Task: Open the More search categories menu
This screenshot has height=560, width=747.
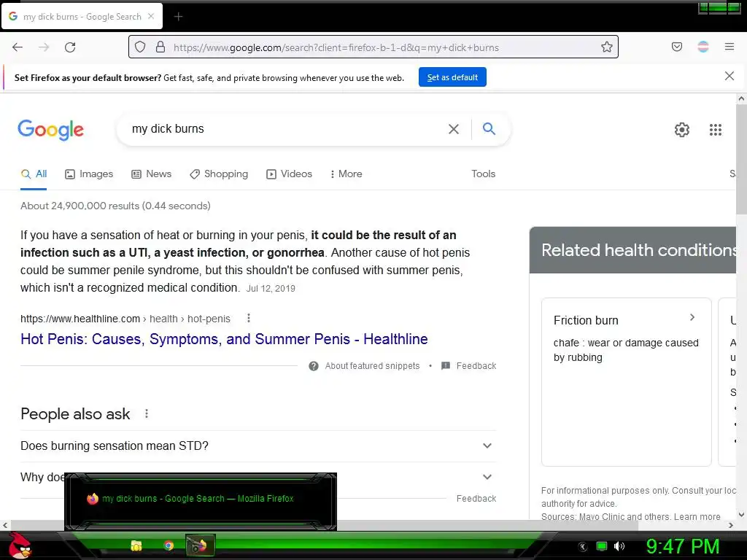Action: [x=347, y=174]
